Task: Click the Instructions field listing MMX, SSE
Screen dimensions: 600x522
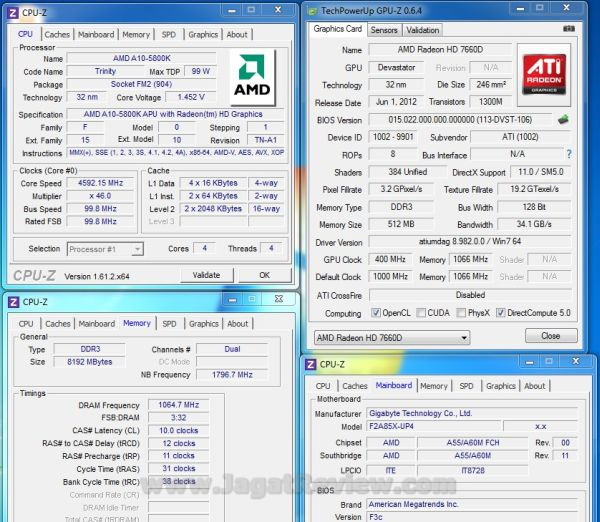Action: (176, 153)
